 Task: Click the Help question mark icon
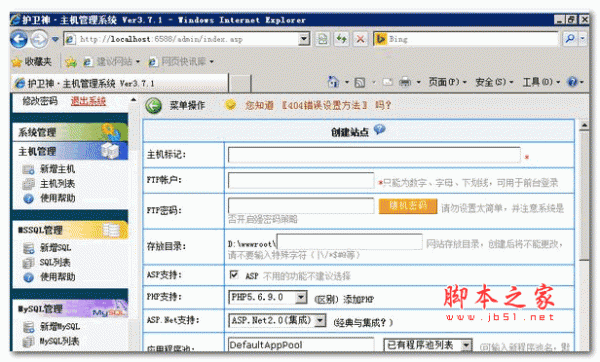(572, 82)
